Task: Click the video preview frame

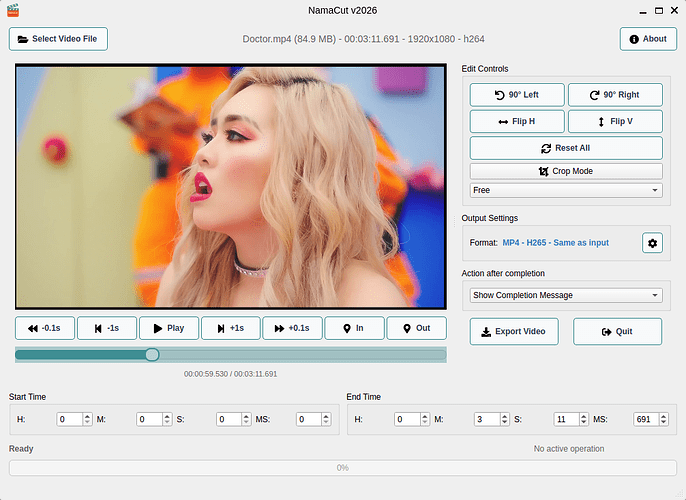Action: click(231, 187)
